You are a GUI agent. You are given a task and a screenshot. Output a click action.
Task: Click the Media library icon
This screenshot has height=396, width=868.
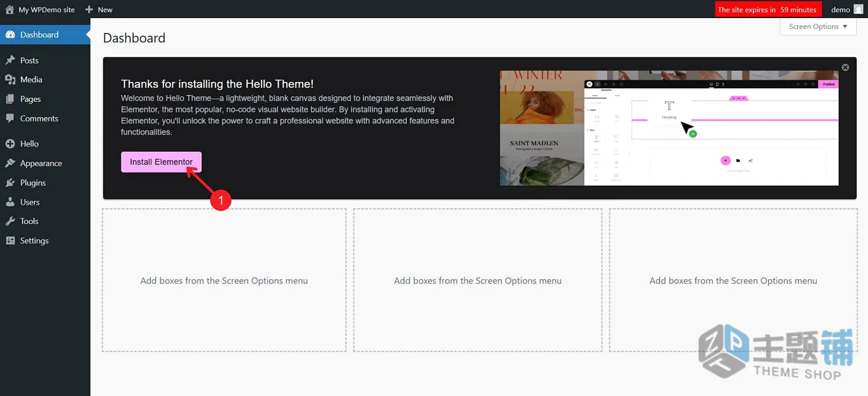tap(10, 80)
